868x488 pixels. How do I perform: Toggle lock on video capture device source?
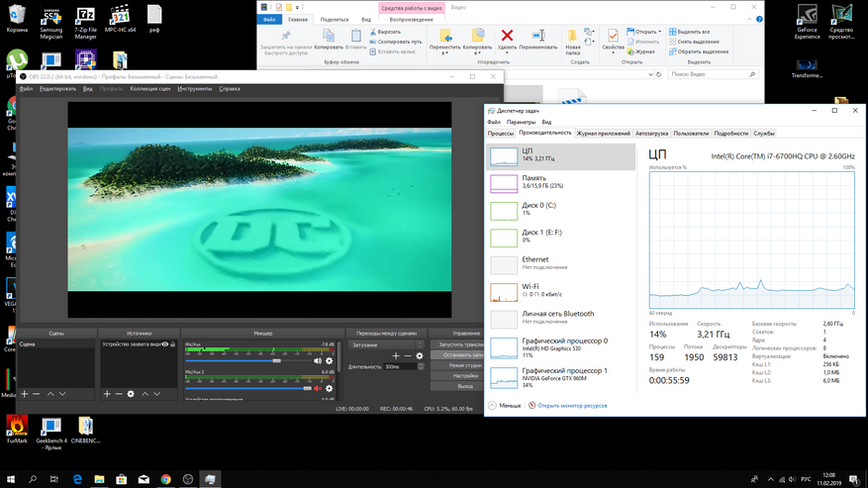point(173,344)
